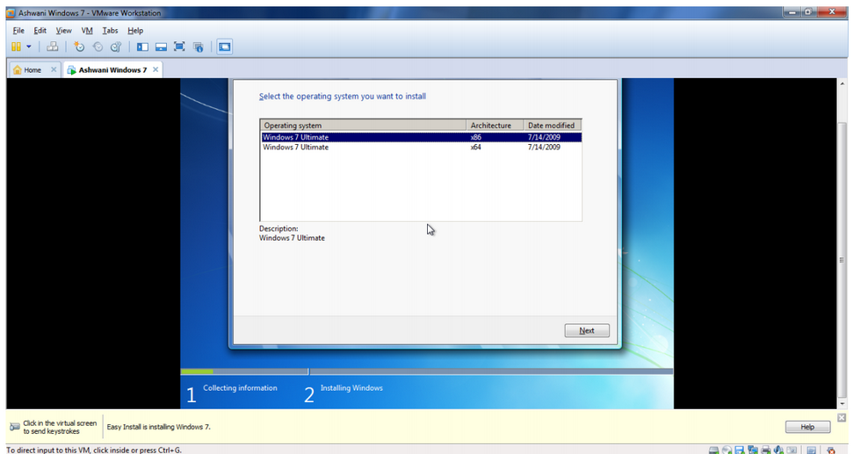Screen dimensions: 868x454
Task: Open the Help menu
Action: pos(135,31)
